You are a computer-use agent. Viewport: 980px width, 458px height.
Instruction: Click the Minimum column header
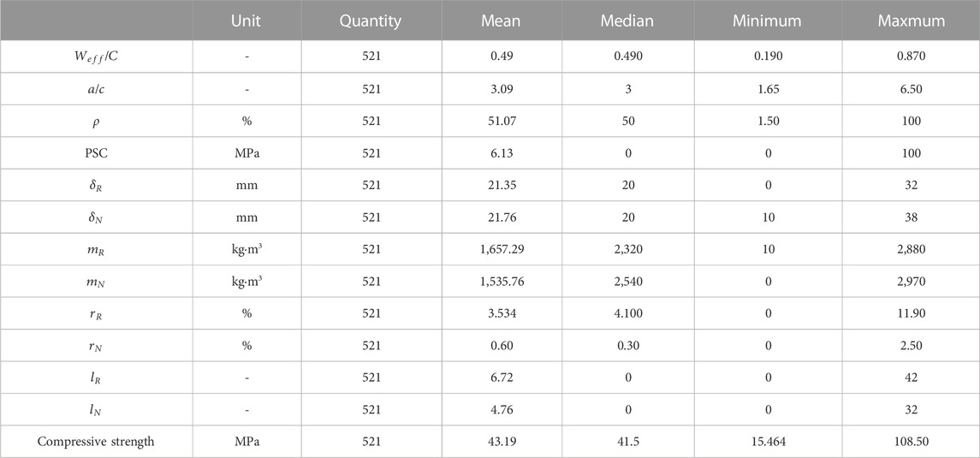pyautogui.click(x=767, y=21)
